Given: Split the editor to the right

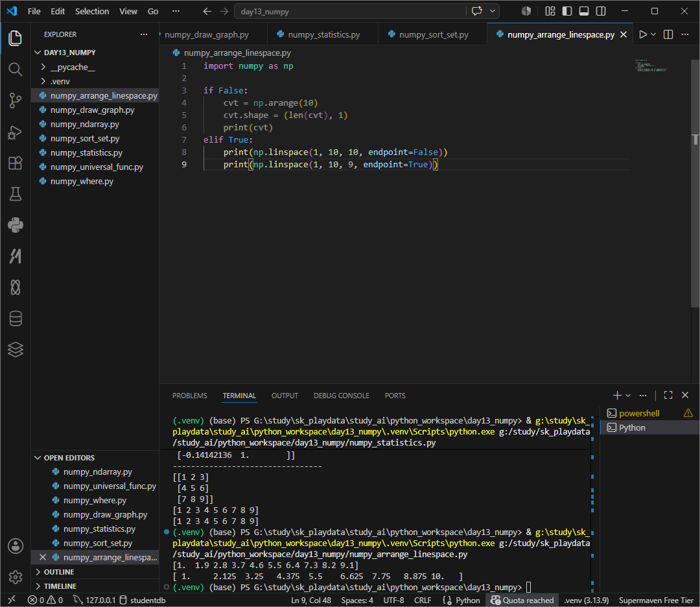Looking at the screenshot, I should click(x=668, y=34).
